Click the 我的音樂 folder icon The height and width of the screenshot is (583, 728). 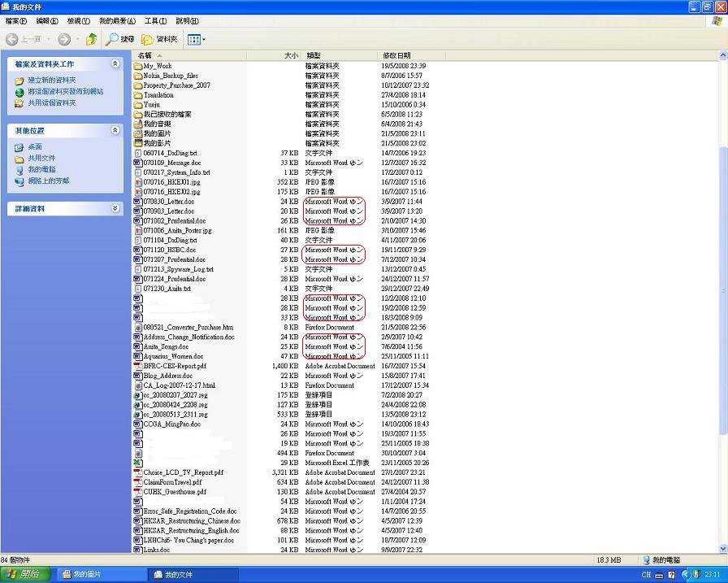(138, 124)
